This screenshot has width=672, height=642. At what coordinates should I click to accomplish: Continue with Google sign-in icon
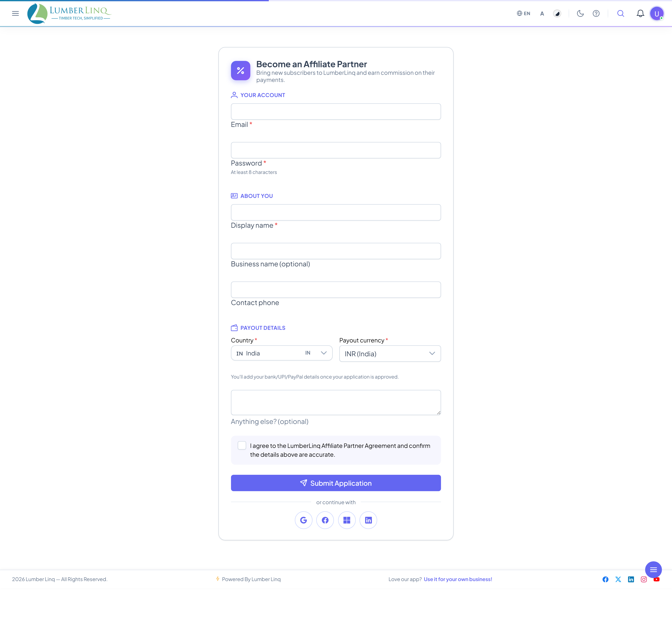[303, 520]
